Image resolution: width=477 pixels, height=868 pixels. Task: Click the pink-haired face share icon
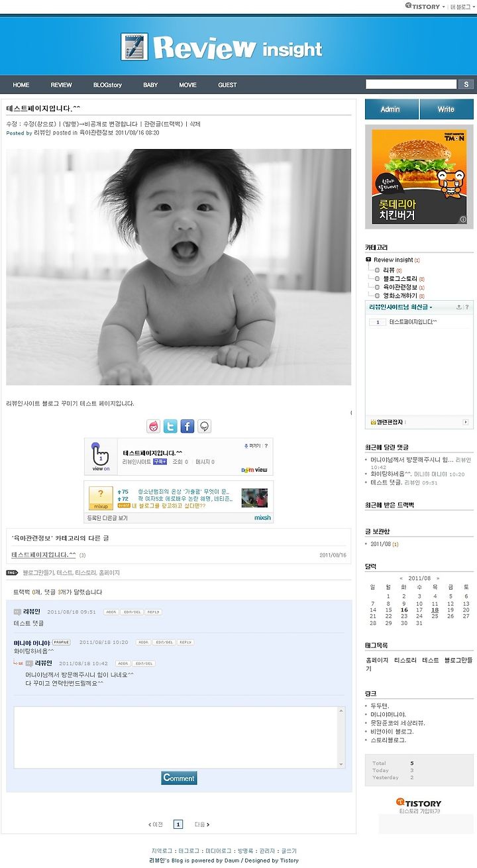point(154,427)
